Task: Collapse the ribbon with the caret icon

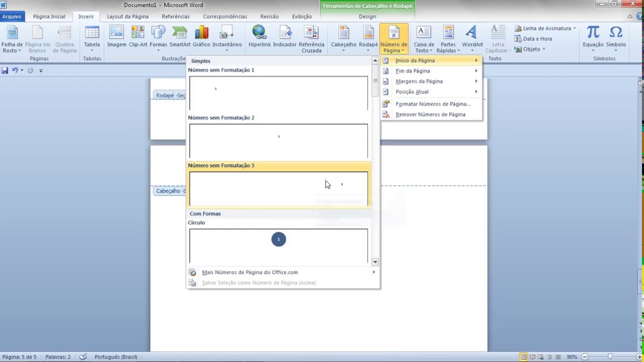Action: [x=630, y=17]
